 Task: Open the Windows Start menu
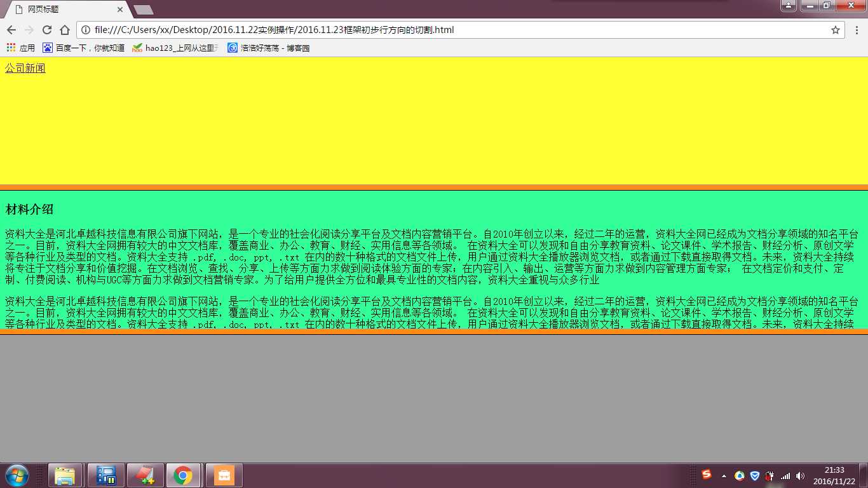pyautogui.click(x=17, y=475)
